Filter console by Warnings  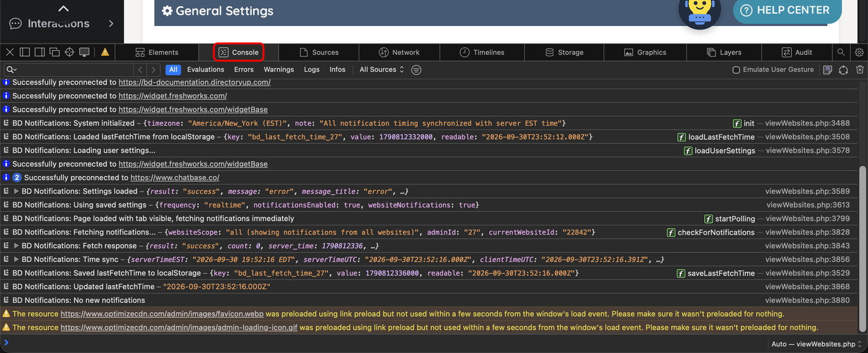pos(278,70)
